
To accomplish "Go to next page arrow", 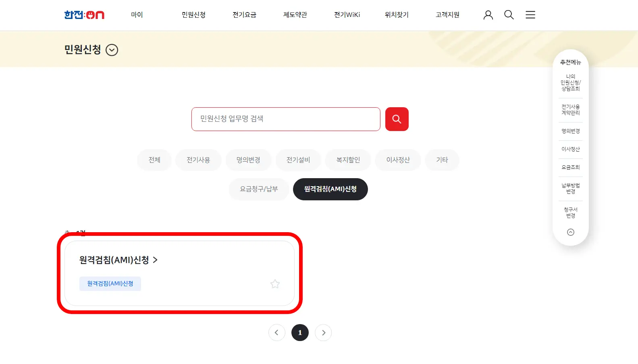I will click(x=323, y=333).
